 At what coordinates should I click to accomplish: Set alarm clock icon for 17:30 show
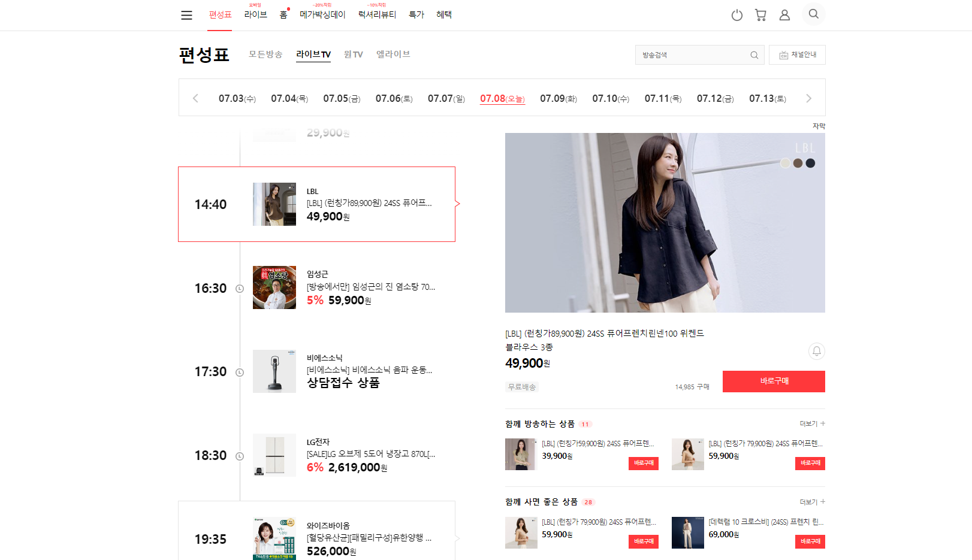(x=240, y=373)
